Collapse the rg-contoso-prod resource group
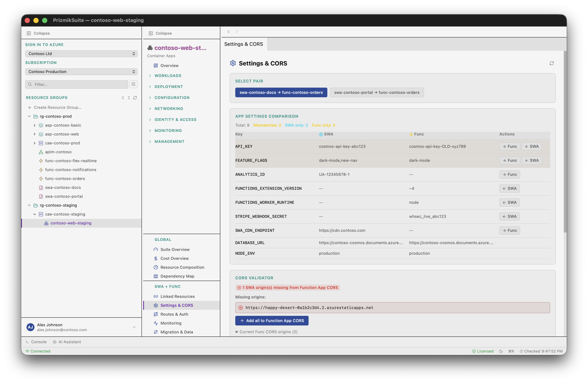This screenshot has height=383, width=588. (29, 116)
